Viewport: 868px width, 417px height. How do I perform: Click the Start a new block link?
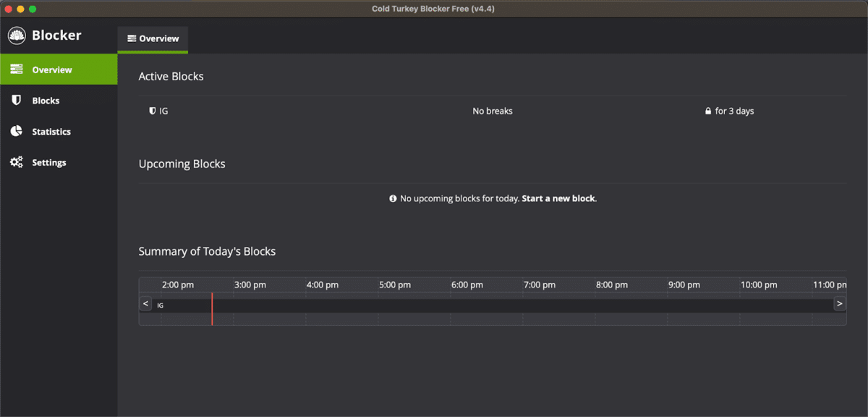click(x=558, y=198)
